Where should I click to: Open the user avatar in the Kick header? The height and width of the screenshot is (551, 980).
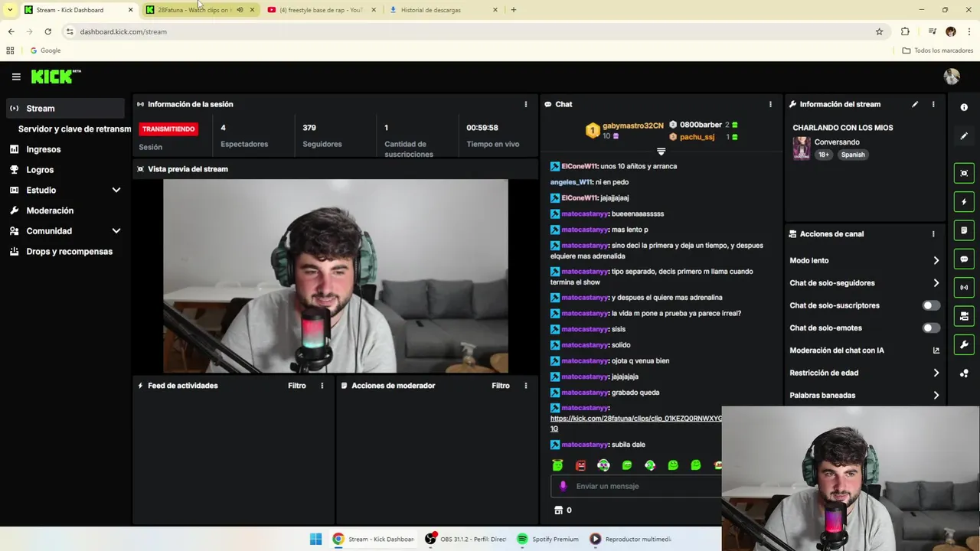(952, 77)
